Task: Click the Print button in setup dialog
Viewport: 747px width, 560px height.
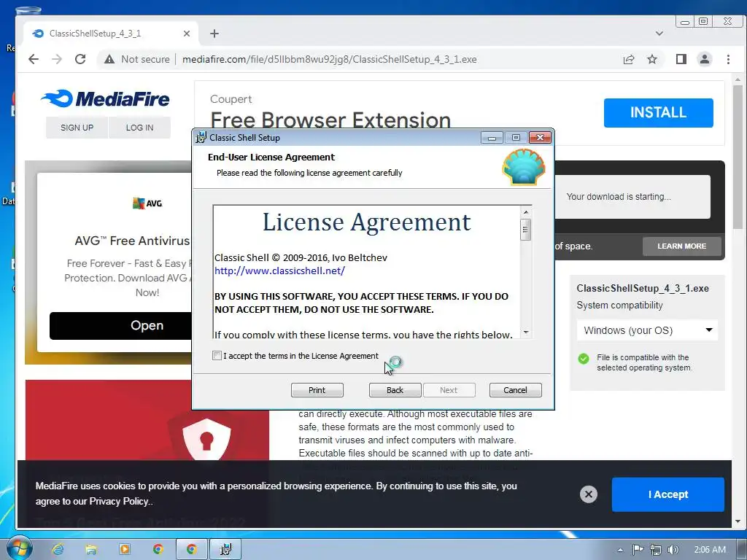Action: [317, 390]
